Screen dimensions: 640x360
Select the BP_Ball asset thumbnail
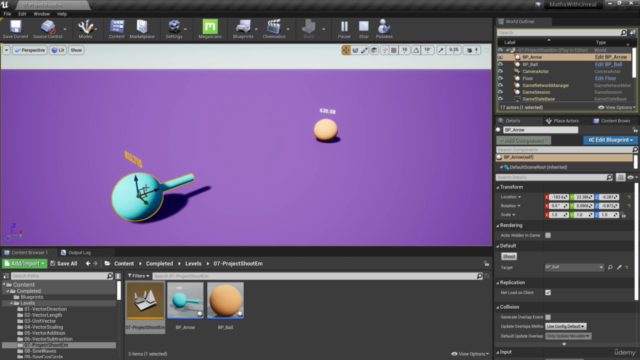[225, 300]
